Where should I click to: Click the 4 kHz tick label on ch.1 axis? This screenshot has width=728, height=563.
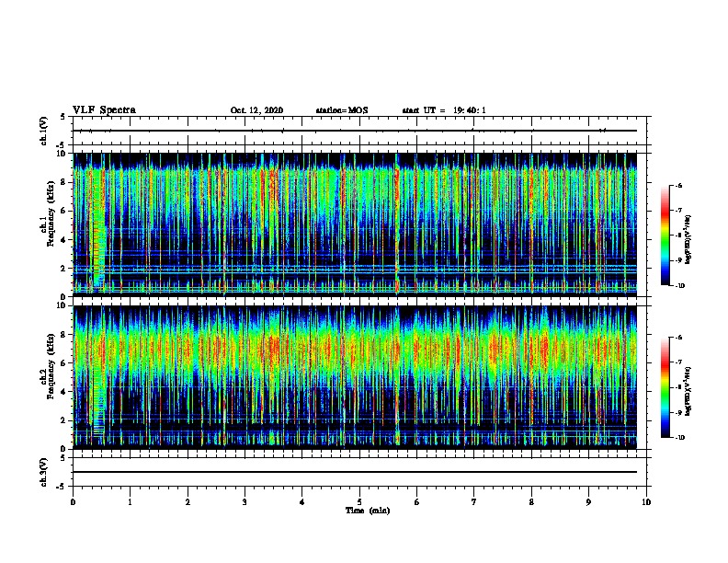63,240
